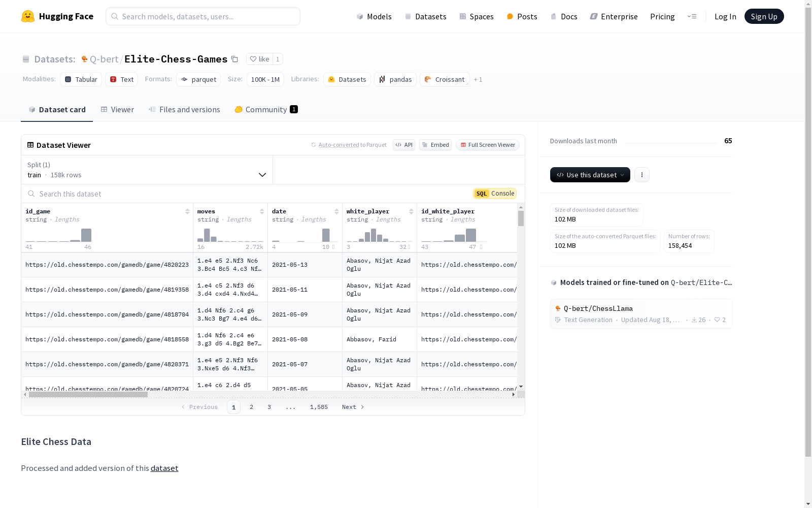
Task: Select the Croissant library tag
Action: pos(445,79)
